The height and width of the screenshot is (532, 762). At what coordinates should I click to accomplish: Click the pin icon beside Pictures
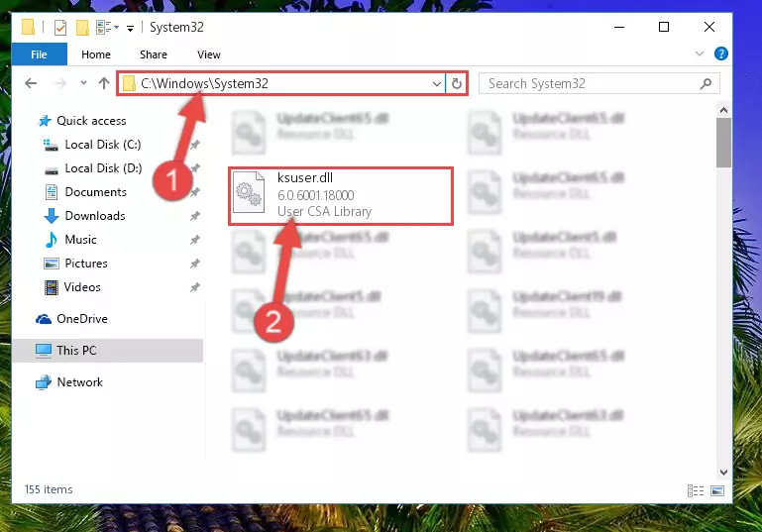coord(195,264)
